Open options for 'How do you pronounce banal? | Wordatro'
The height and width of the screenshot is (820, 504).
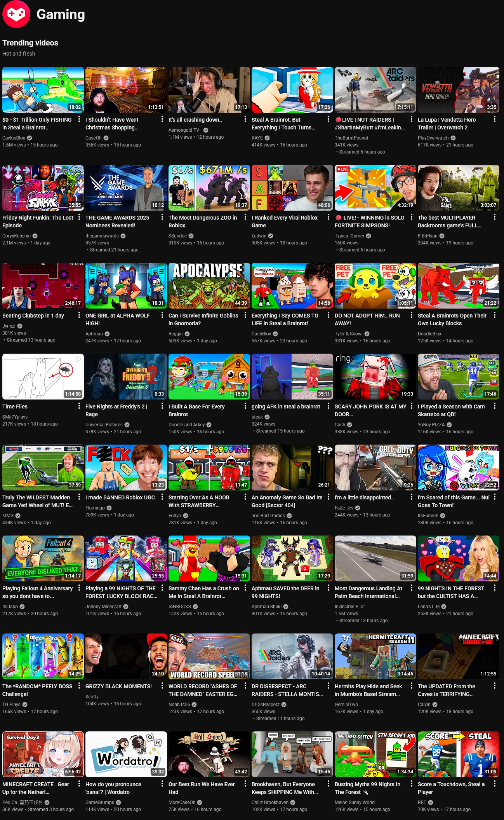pos(162,784)
